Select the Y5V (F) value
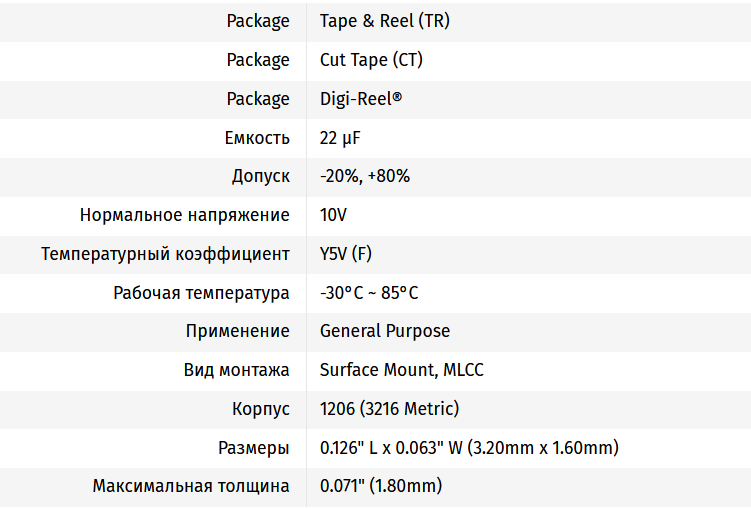Viewport: 751px width, 509px height. [x=346, y=254]
